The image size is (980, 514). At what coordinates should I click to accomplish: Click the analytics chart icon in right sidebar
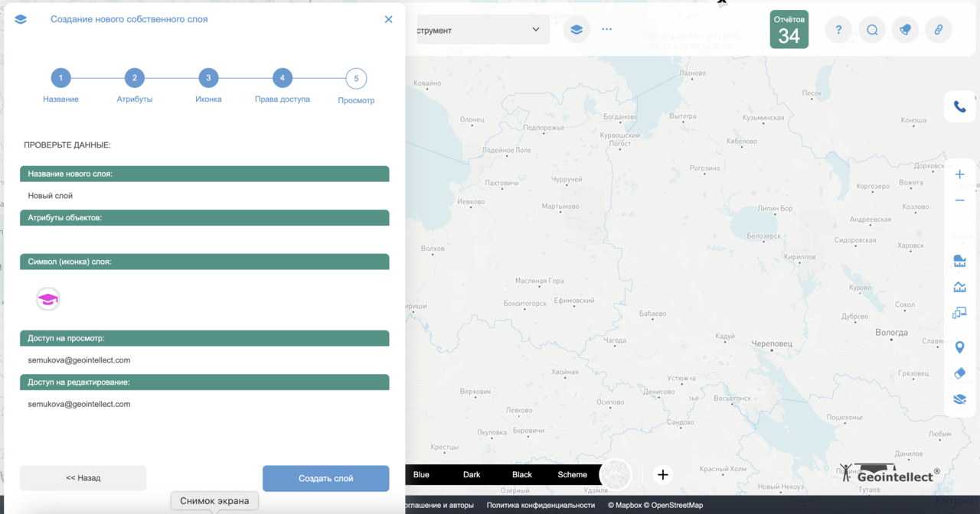[x=959, y=286]
